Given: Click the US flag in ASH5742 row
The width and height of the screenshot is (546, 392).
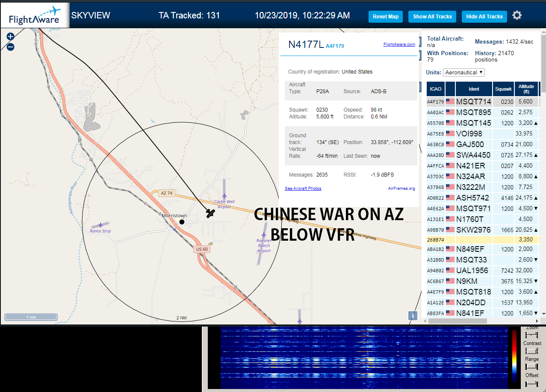Looking at the screenshot, I should [450, 198].
